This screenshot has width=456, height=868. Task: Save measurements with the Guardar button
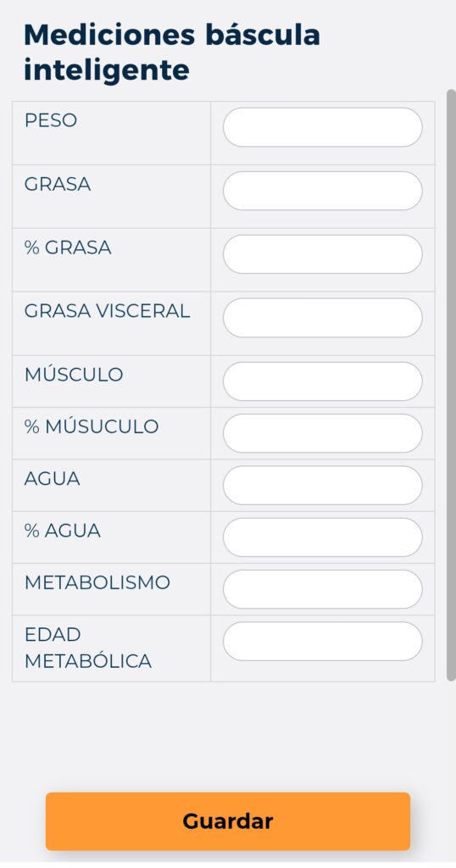228,821
